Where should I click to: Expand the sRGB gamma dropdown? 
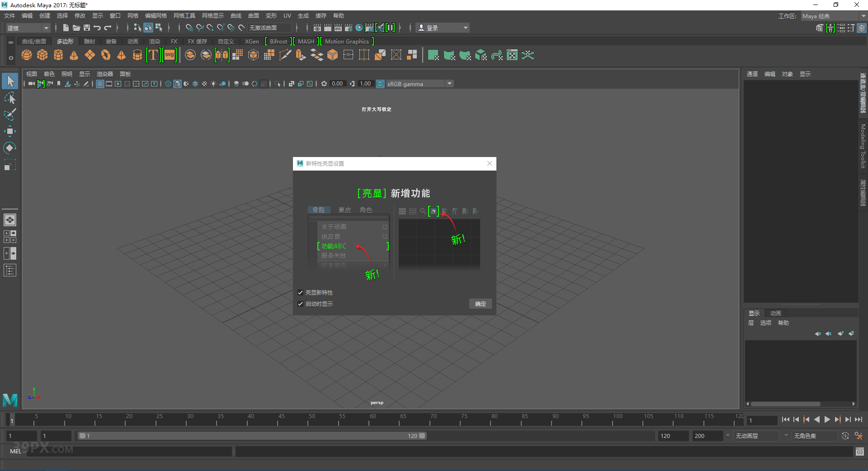click(x=449, y=84)
